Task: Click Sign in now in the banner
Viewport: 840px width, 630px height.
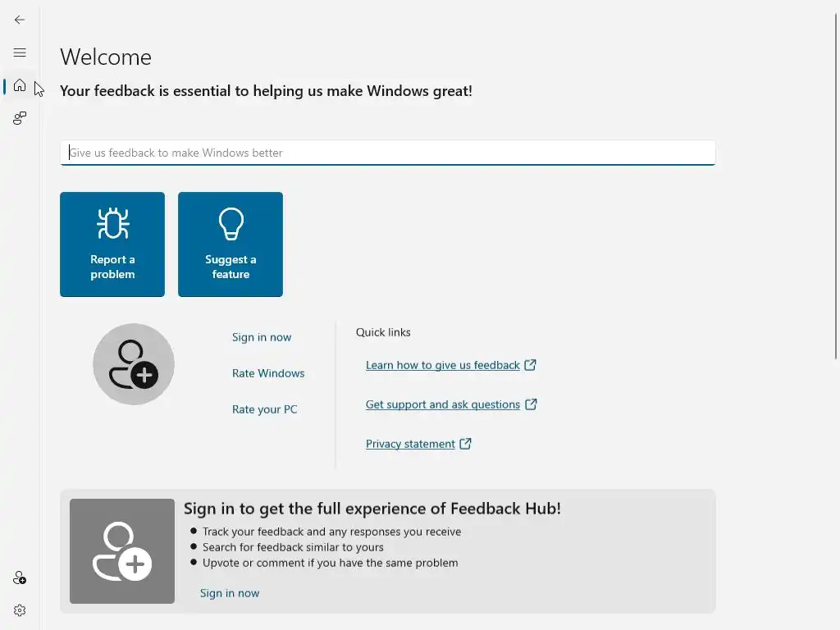Action: point(230,593)
